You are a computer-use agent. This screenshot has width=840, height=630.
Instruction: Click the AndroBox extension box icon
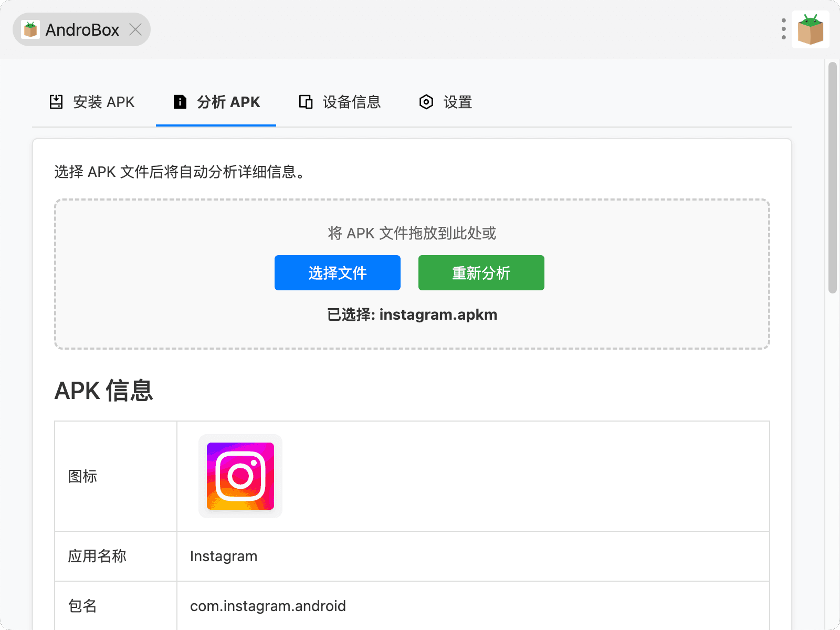[810, 29]
